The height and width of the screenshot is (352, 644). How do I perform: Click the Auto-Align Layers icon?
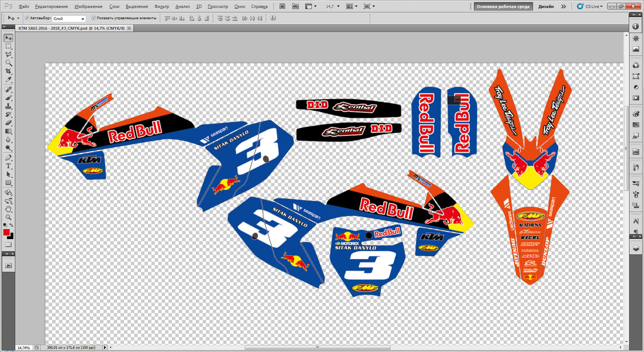(x=273, y=18)
